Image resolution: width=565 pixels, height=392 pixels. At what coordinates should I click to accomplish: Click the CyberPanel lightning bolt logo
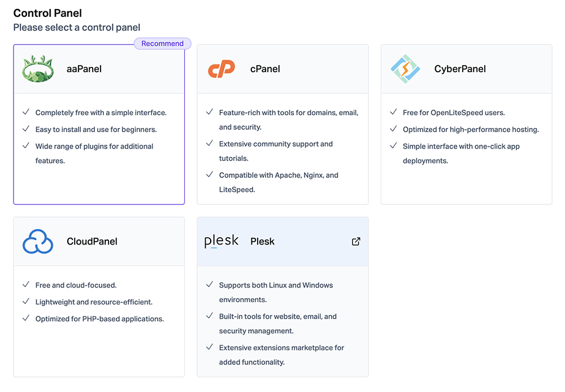coord(405,69)
